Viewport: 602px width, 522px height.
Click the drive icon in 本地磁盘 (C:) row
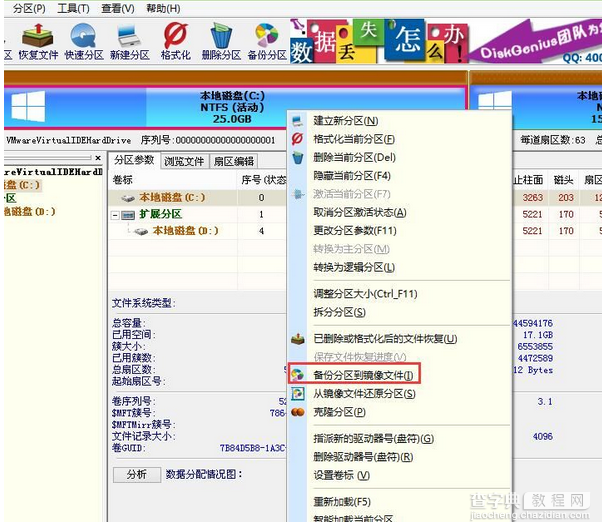tap(128, 198)
